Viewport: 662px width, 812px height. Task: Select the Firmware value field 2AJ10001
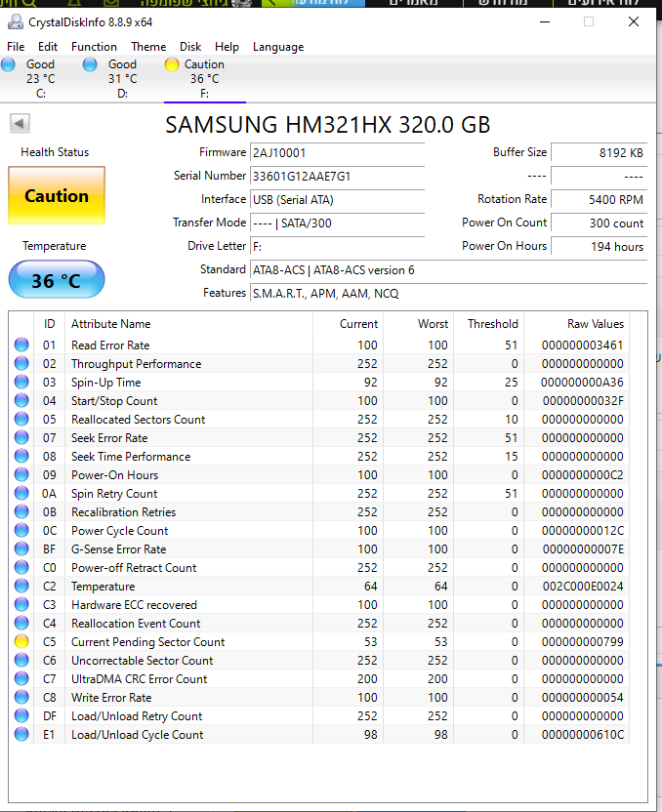point(337,152)
